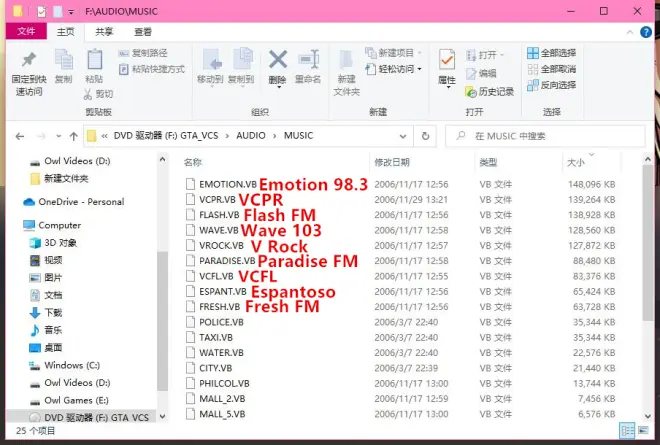The width and height of the screenshot is (660, 445).
Task: Collapse the ribbon with the chevron
Action: [630, 32]
